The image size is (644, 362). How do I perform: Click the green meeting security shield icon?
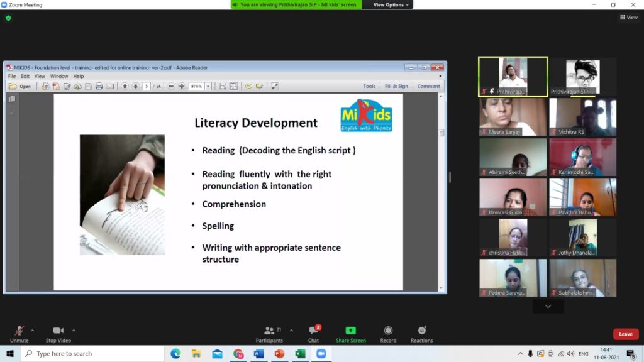8,18
